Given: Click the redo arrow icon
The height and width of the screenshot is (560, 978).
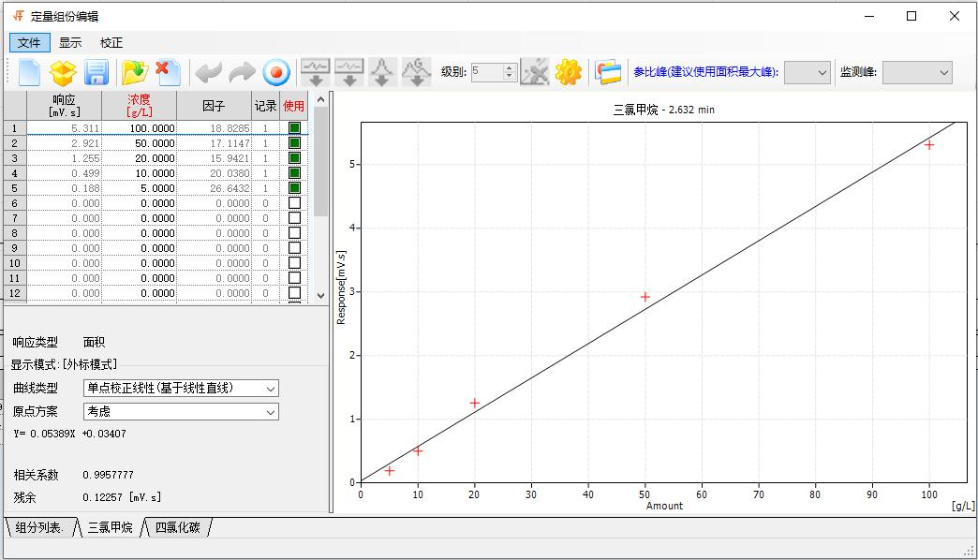Looking at the screenshot, I should tap(241, 73).
